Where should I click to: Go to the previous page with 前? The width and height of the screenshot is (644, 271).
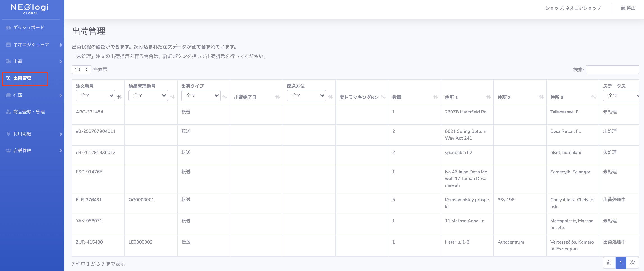(609, 262)
